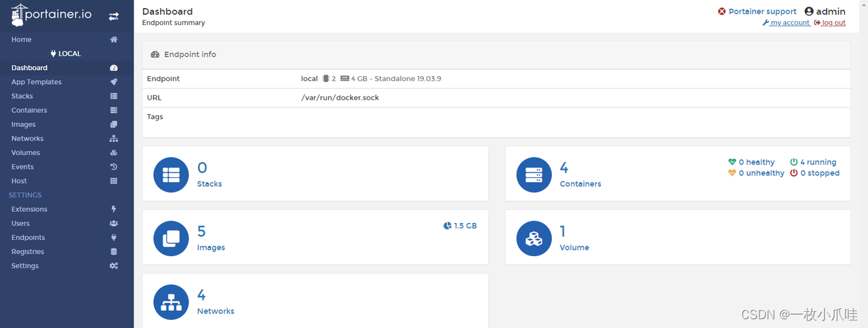
Task: Click the Endpoint info heading text
Action: click(x=191, y=54)
